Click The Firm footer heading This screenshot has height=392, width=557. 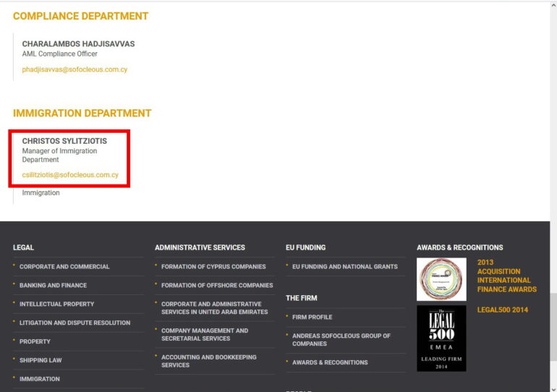(302, 298)
